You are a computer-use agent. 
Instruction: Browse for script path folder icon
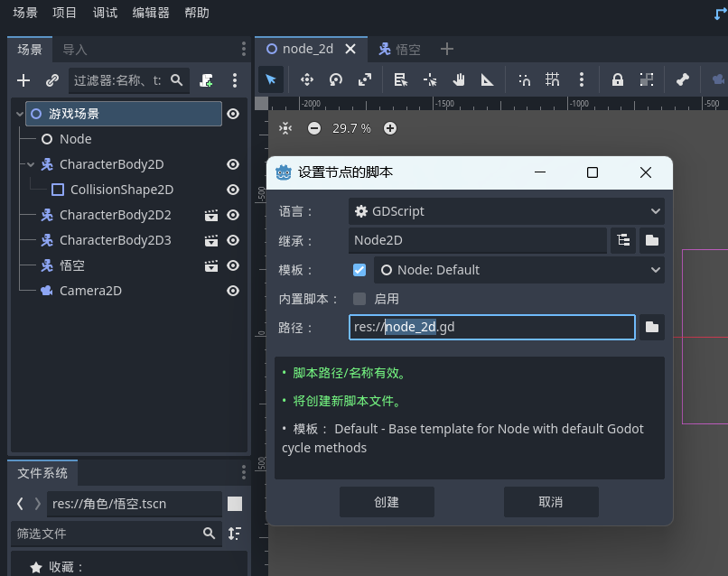(651, 327)
